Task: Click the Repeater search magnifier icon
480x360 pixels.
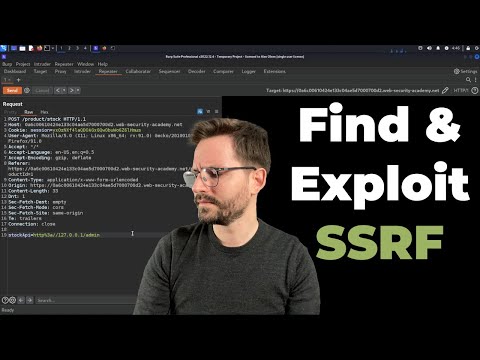Action: 468,80
